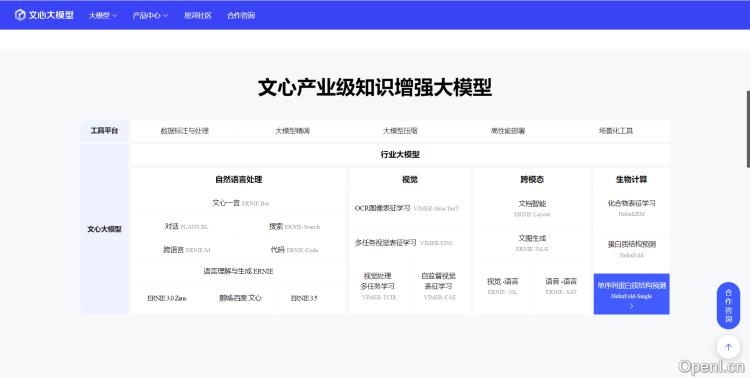Screen dimensions: 750x378
Task: Open ERNIE 3.5 model
Action: tap(304, 298)
